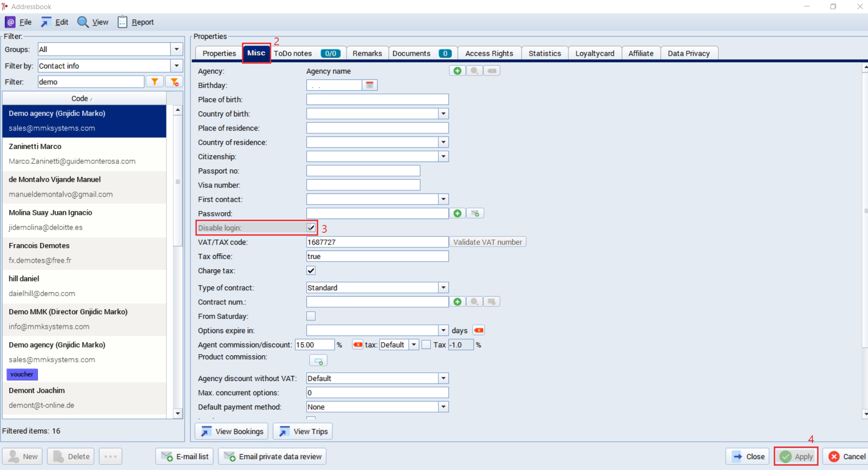Clear Options expire in days icon

tap(478, 330)
